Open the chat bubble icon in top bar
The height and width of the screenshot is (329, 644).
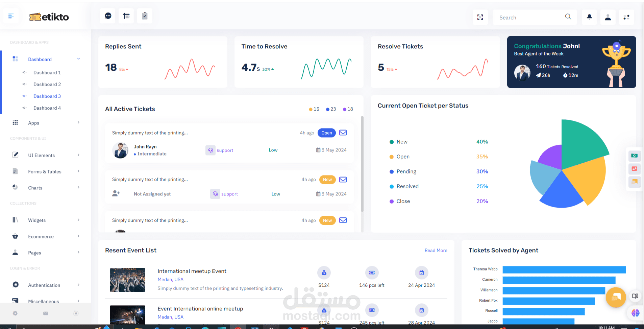point(108,16)
